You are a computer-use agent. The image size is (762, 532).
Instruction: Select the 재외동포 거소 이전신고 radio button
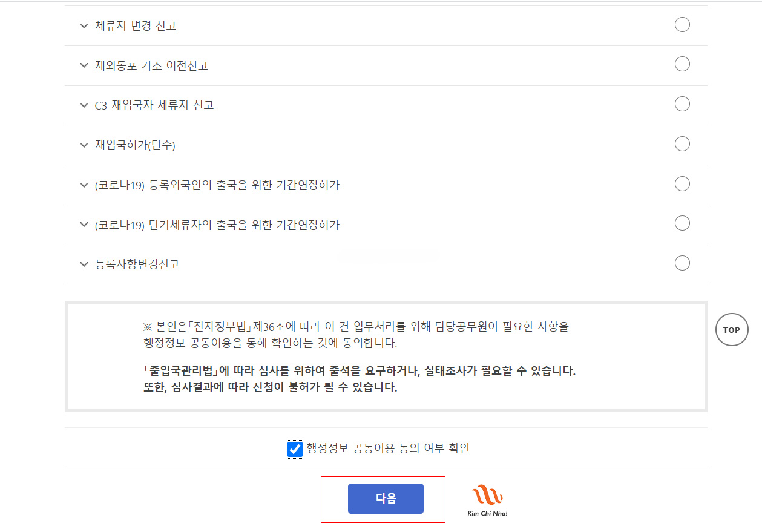682,64
